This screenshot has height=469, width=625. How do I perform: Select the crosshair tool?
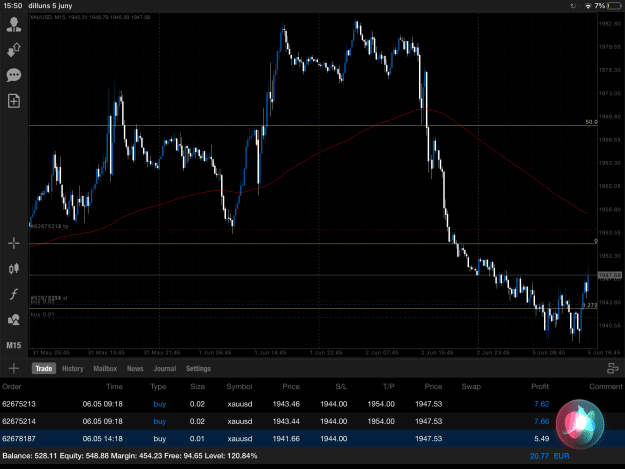[x=14, y=243]
